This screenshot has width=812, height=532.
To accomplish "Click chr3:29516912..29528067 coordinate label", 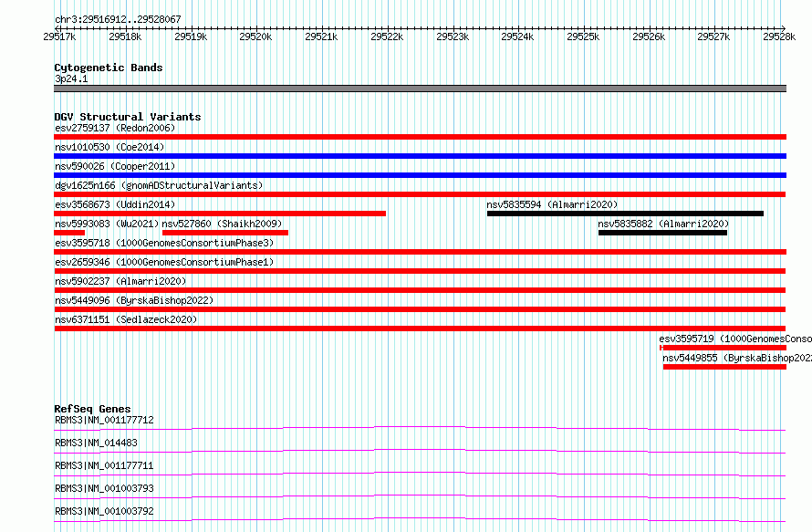I will tap(118, 19).
